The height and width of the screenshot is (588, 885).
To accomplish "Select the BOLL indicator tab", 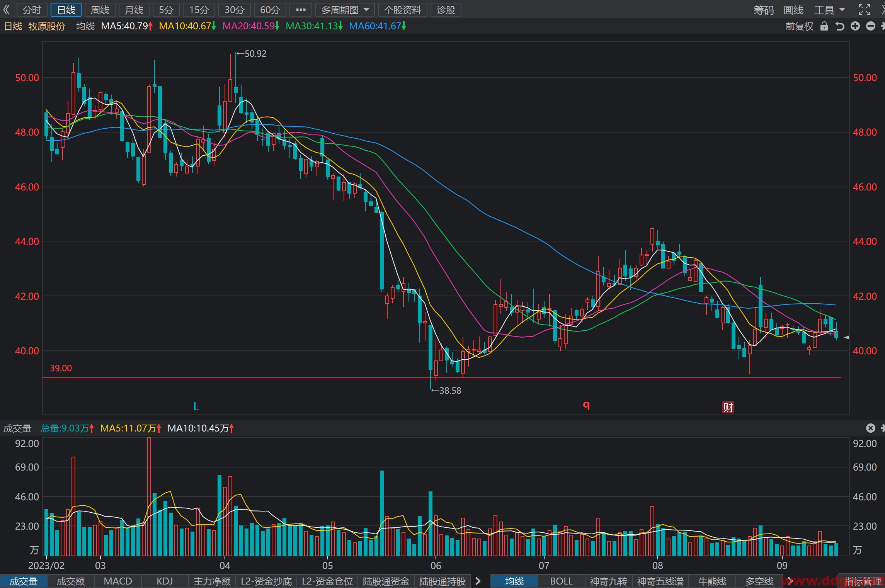I will coord(561,581).
